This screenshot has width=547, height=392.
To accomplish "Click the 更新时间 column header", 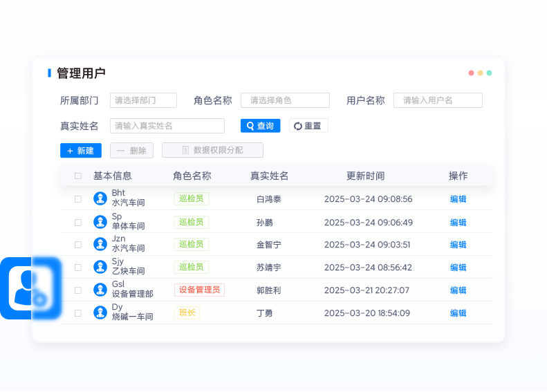I will (365, 176).
